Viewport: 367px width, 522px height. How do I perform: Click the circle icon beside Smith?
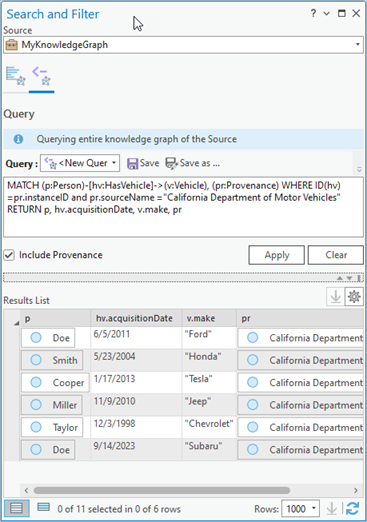tap(36, 360)
